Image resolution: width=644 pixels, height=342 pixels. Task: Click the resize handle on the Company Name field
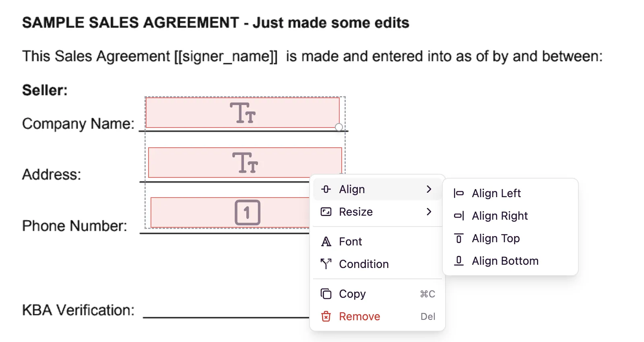pos(339,127)
